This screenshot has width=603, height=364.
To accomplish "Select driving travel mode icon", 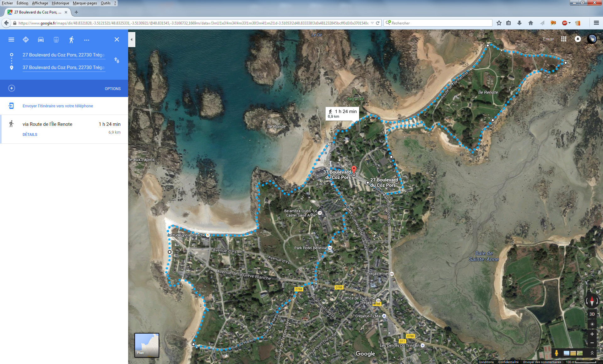I will click(41, 40).
